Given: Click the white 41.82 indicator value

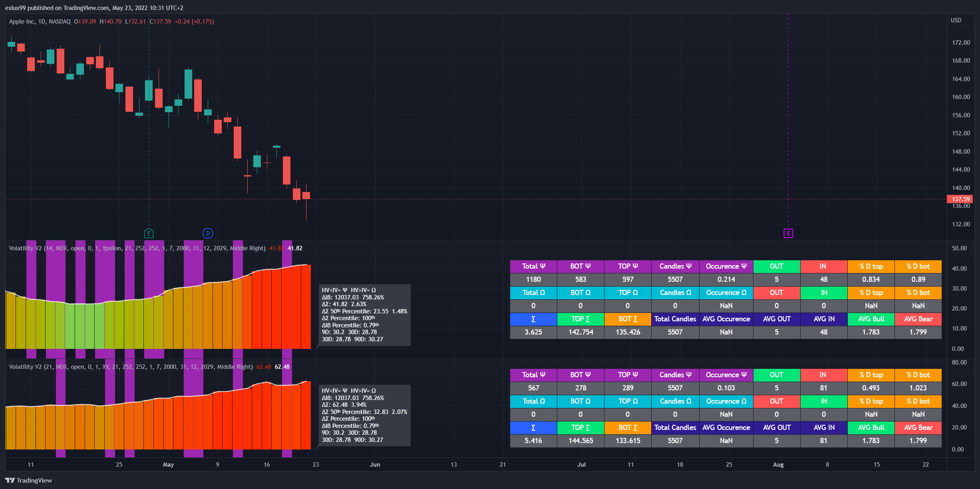Looking at the screenshot, I should pos(295,248).
